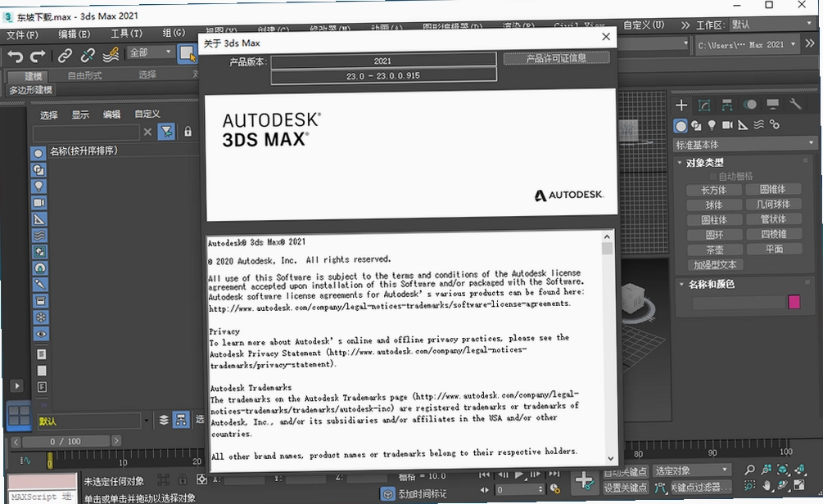This screenshot has width=823, height=504.
Task: Click the Zoom magnifier viewport control
Action: pyautogui.click(x=749, y=470)
